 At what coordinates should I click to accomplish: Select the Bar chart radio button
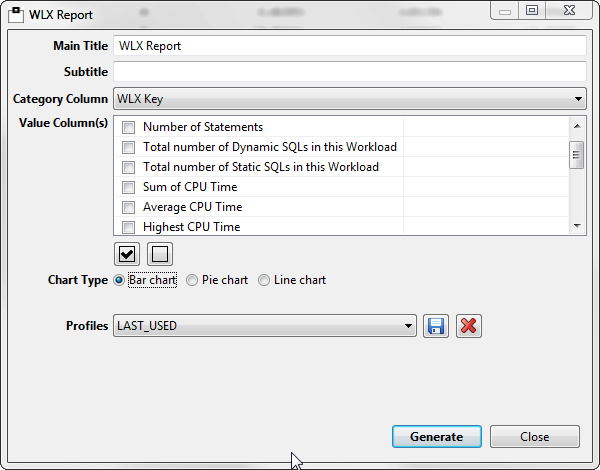tap(120, 280)
